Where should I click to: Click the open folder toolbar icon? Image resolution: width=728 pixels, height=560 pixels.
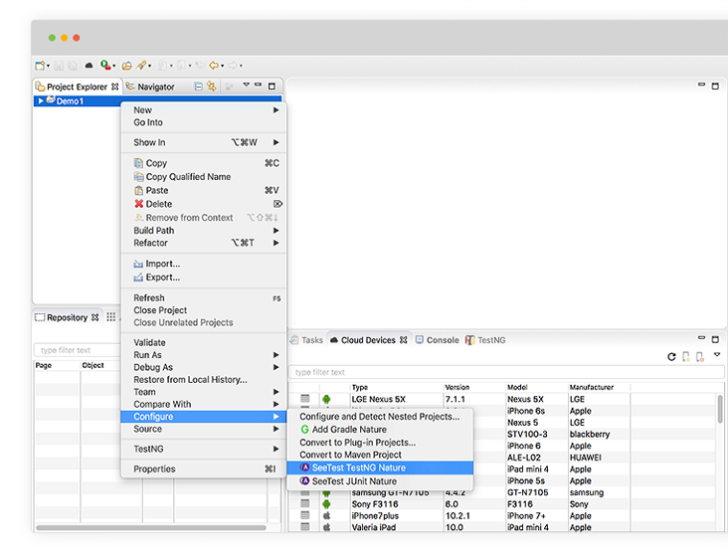[126, 66]
